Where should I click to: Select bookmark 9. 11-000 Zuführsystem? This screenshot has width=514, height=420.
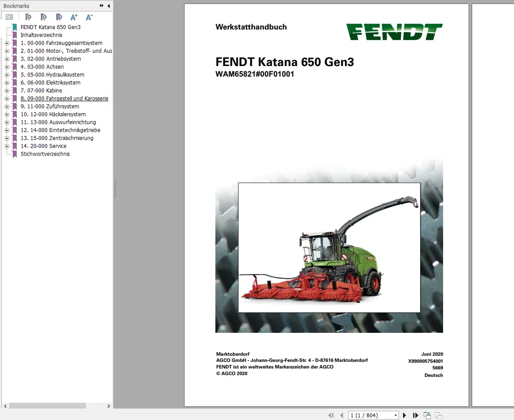pyautogui.click(x=50, y=107)
